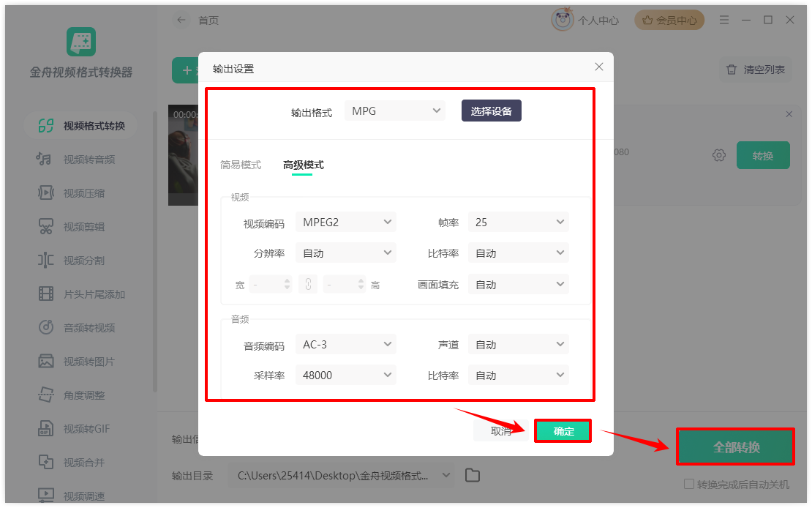Open the 视频转音频 sidebar tool
The image size is (812, 508).
tap(76, 159)
